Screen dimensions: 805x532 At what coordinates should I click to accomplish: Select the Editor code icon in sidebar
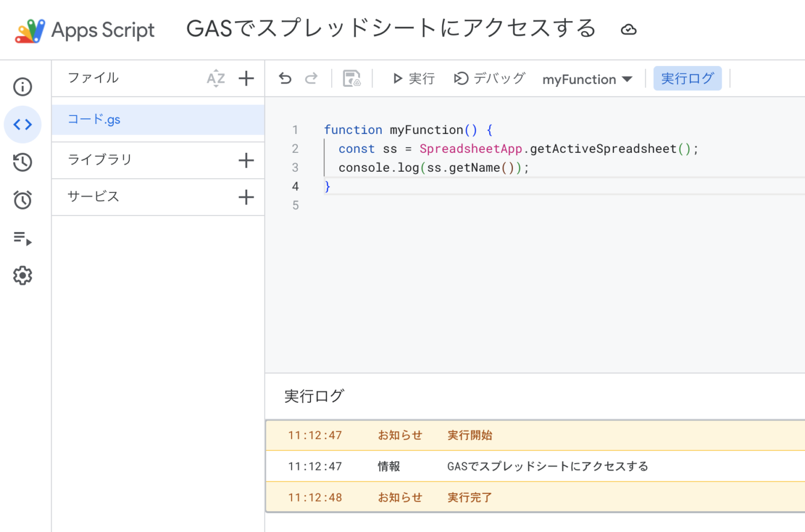22,125
